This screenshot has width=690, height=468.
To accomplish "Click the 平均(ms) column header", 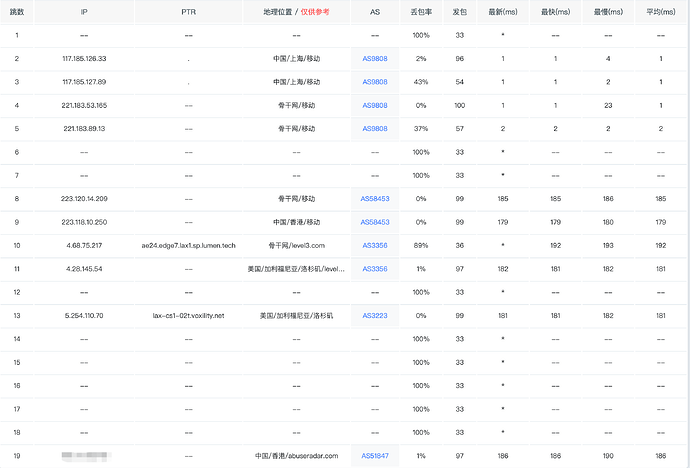I will click(x=661, y=12).
